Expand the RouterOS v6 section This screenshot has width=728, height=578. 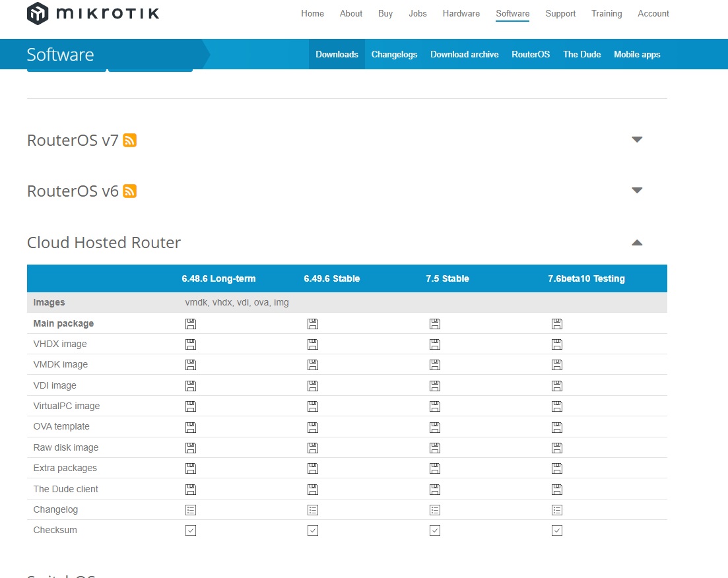pos(637,191)
